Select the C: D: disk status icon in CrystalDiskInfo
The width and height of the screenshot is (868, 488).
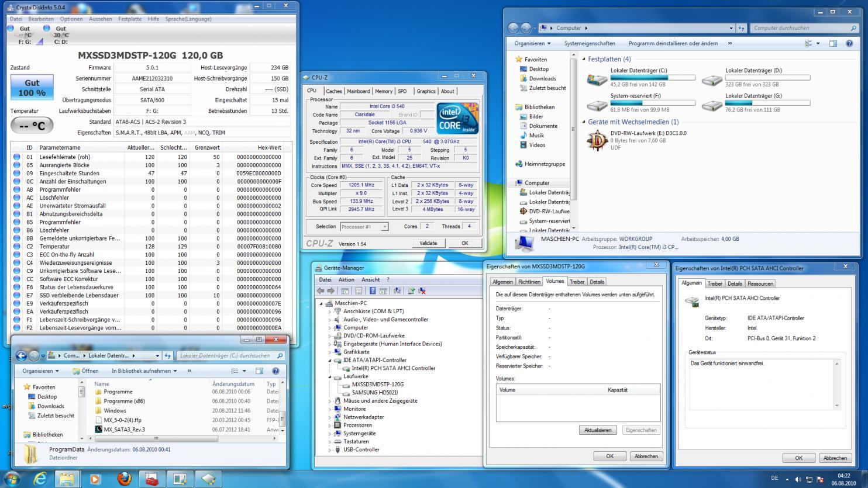(47, 28)
